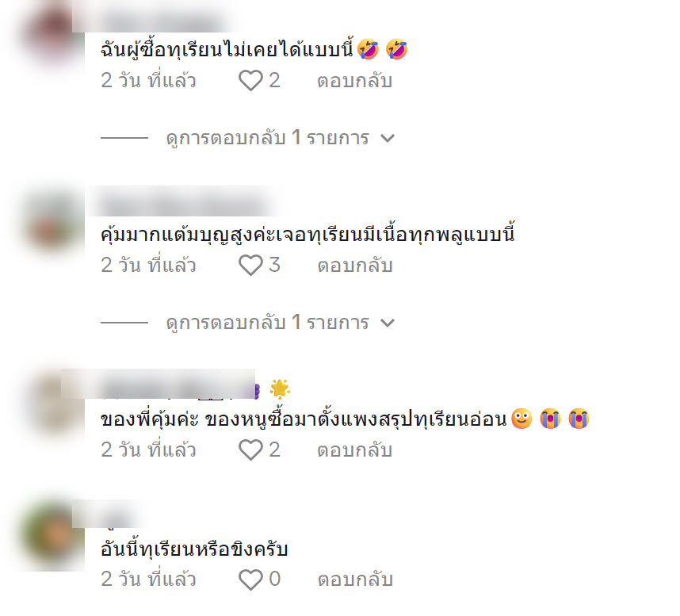Click the chevron beside first view replies
This screenshot has height=616, width=680.
[x=388, y=139]
